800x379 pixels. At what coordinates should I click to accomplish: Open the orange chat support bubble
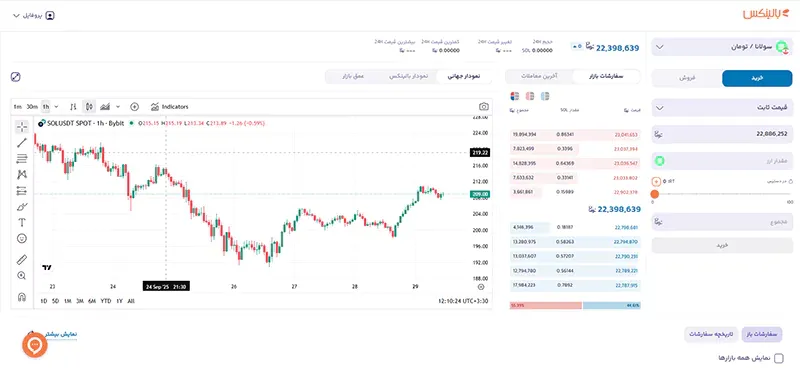(x=35, y=345)
